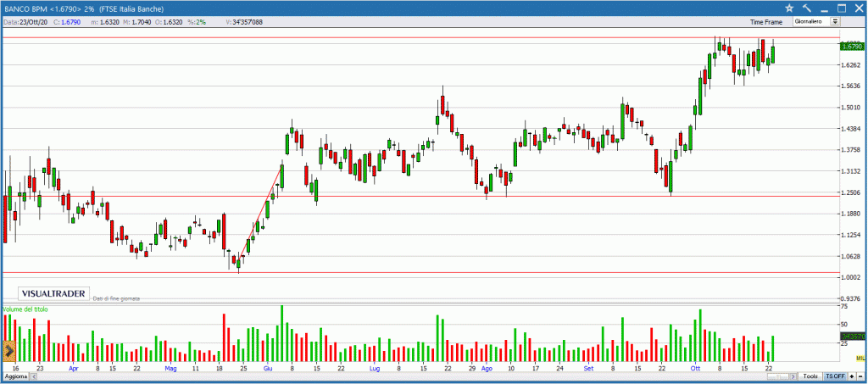Image resolution: width=868 pixels, height=384 pixels.
Task: Click the 1.5010 price level label
Action: [x=851, y=108]
